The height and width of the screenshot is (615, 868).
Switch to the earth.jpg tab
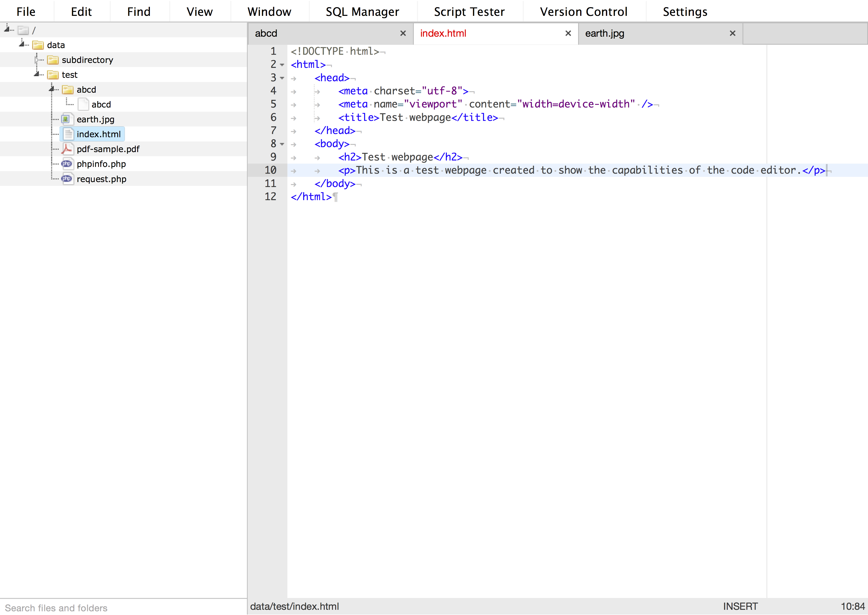click(604, 33)
